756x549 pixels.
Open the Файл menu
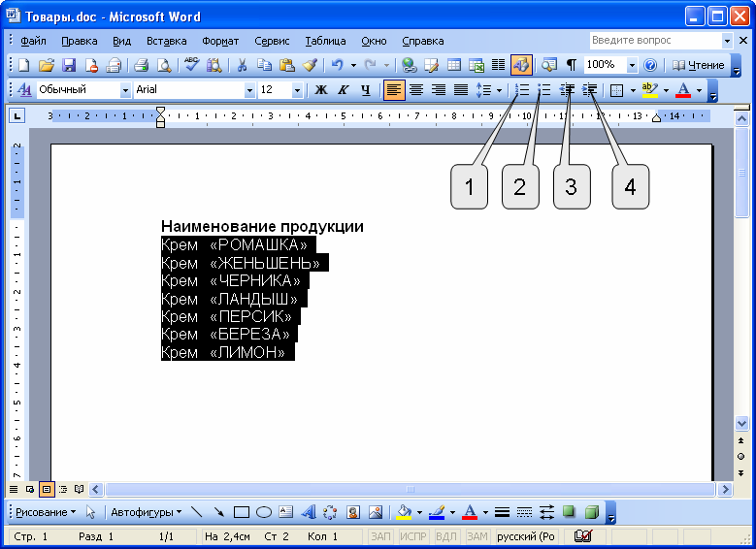click(x=33, y=41)
